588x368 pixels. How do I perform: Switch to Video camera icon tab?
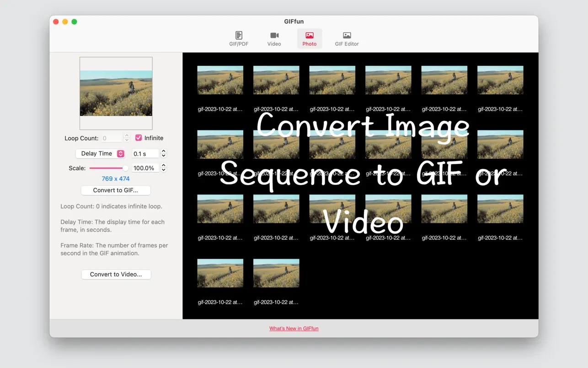coord(274,35)
